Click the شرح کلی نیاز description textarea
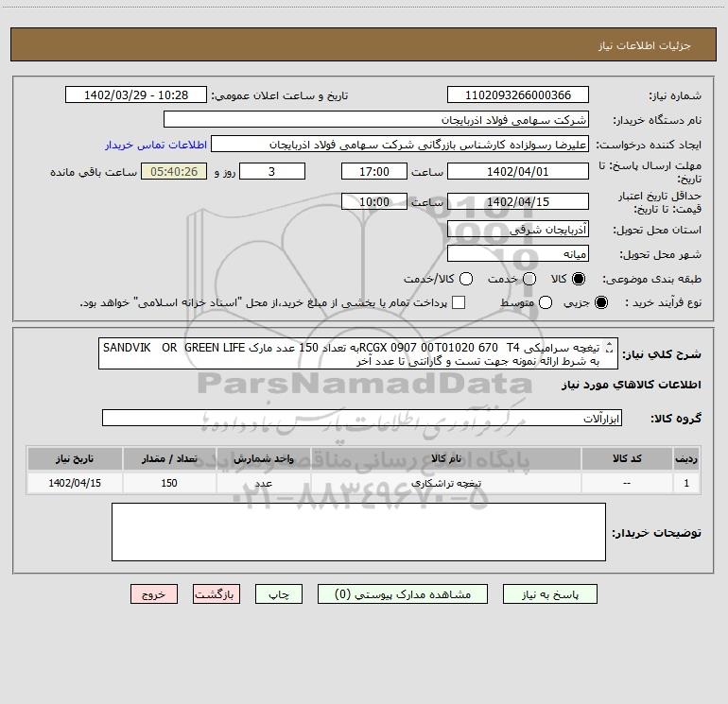This screenshot has width=728, height=704. pos(358,353)
